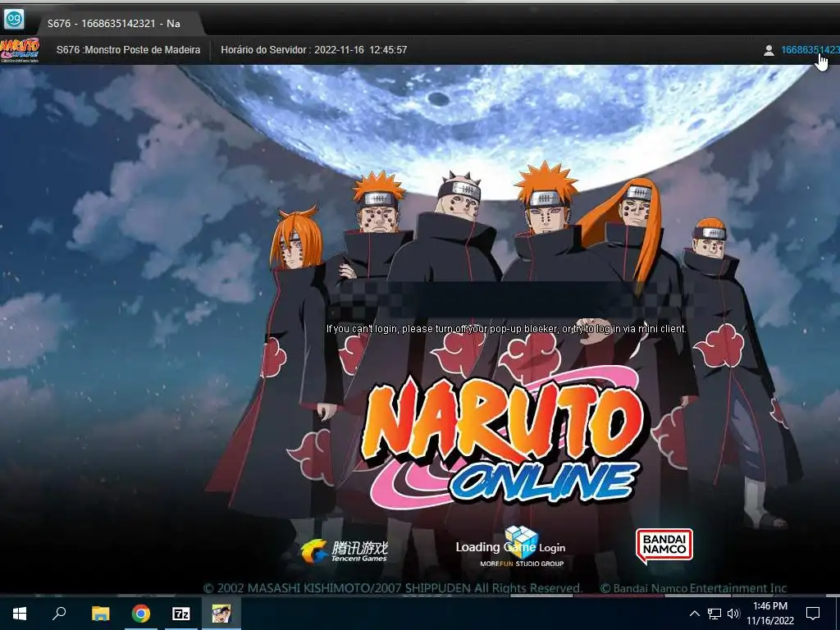Click server name S676 :Monstro Poste de Madeira
840x630 pixels.
tap(128, 50)
